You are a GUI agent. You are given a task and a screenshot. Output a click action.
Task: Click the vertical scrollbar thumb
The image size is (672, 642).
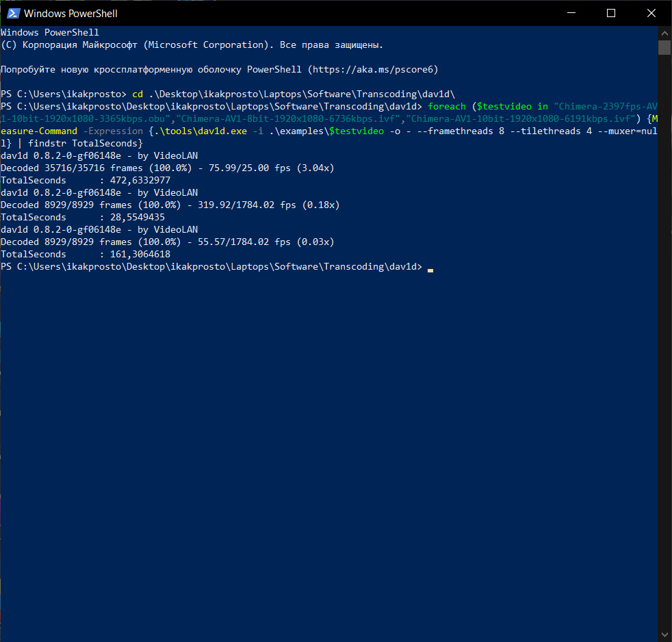pos(664,48)
